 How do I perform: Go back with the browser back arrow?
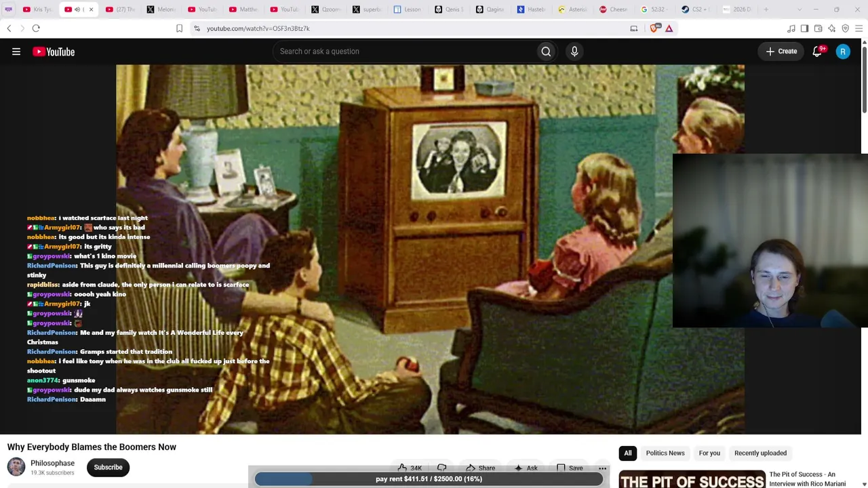[x=9, y=28]
